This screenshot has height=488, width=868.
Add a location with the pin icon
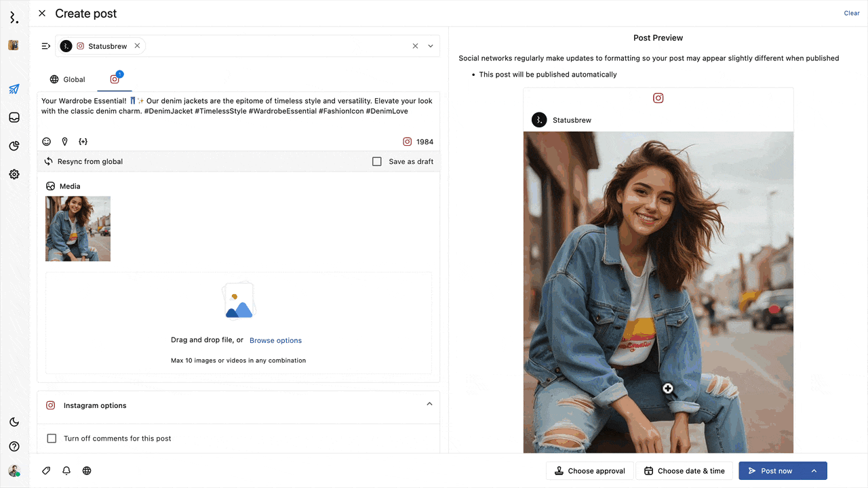65,142
